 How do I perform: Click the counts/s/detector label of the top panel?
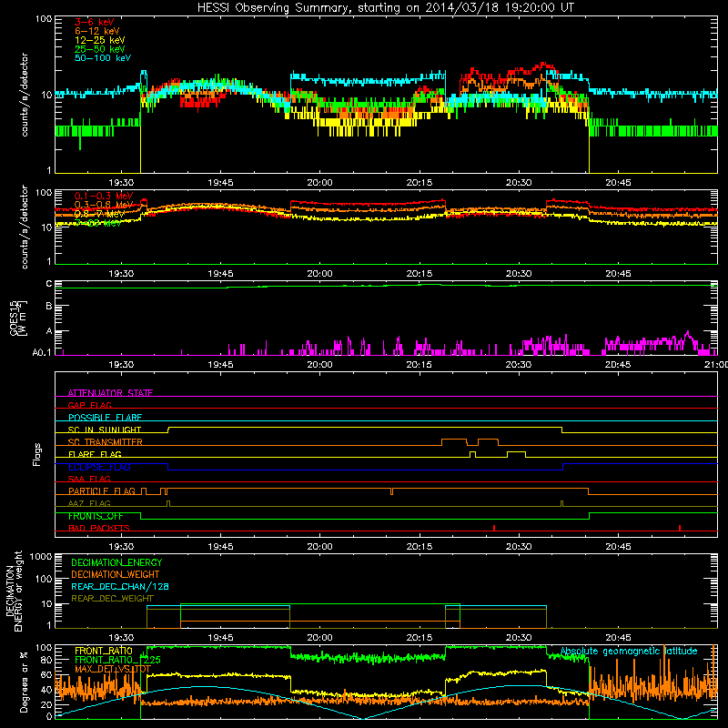(25, 95)
